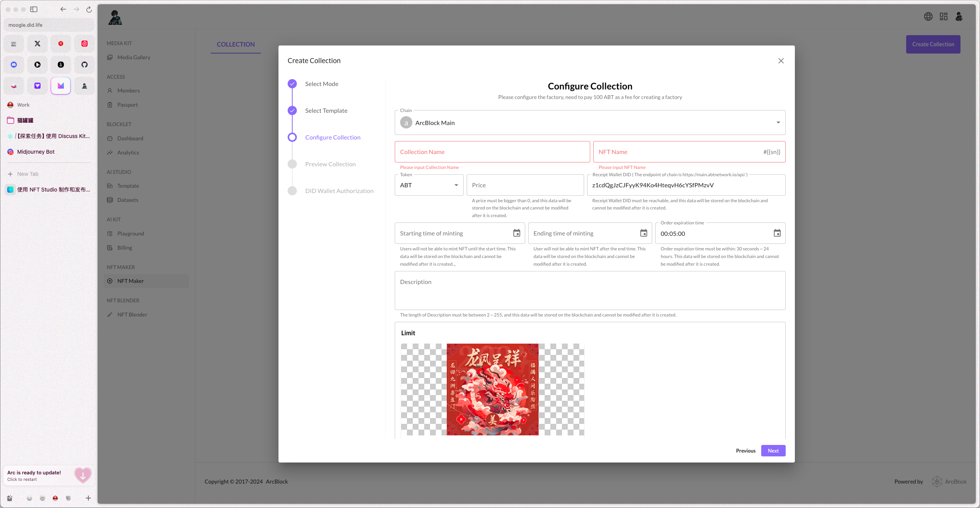Switch to the Midjourney Bot tab
Screen dimensions: 980x508
pyautogui.click(x=36, y=152)
